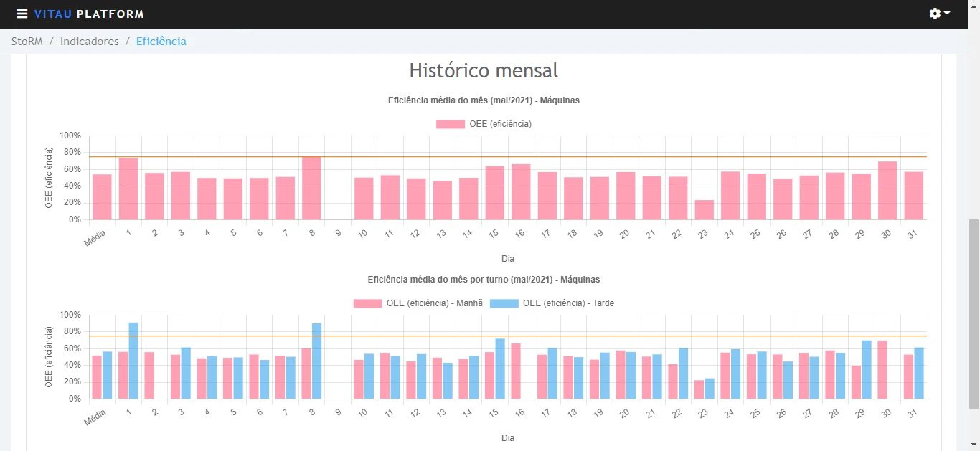Image resolution: width=980 pixels, height=451 pixels.
Task: Open the settings gear icon
Action: [x=935, y=14]
